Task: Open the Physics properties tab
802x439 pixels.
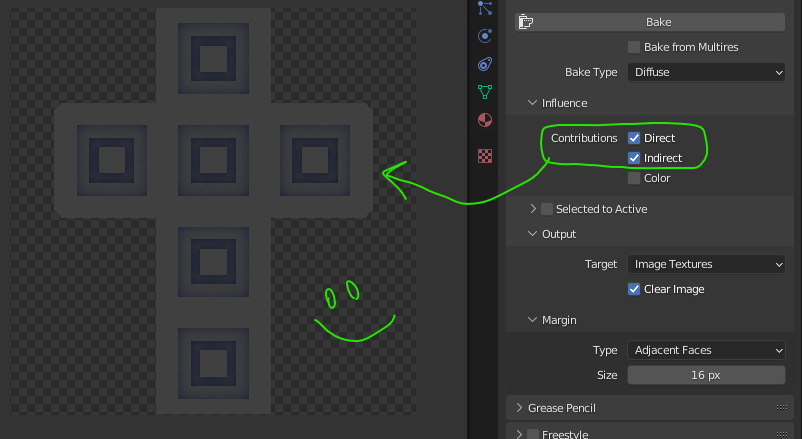Action: [485, 36]
